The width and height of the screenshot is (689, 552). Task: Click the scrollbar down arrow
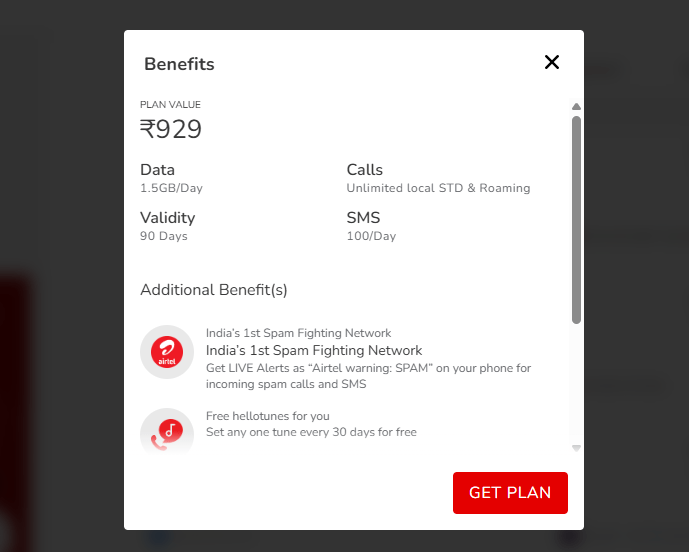click(x=576, y=448)
